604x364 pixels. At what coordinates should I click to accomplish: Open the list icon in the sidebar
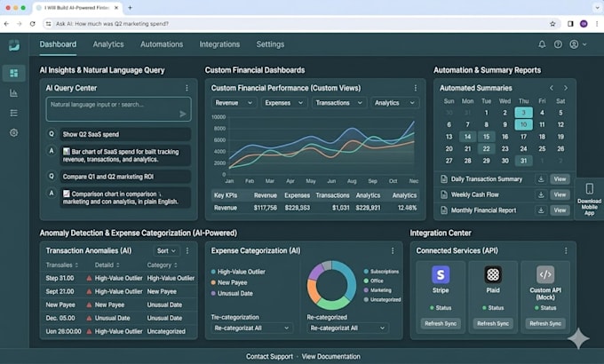pyautogui.click(x=14, y=113)
